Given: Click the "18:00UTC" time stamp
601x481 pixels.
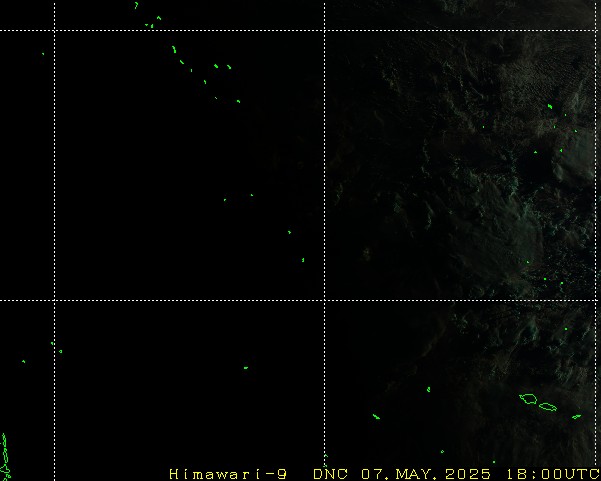Looking at the screenshot, I should click(553, 474).
